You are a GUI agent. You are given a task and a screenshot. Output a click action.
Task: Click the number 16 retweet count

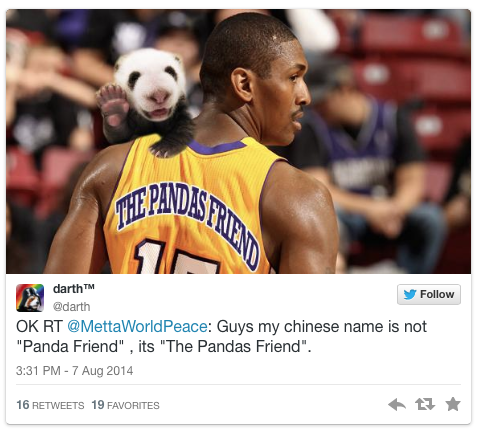[x=23, y=405]
